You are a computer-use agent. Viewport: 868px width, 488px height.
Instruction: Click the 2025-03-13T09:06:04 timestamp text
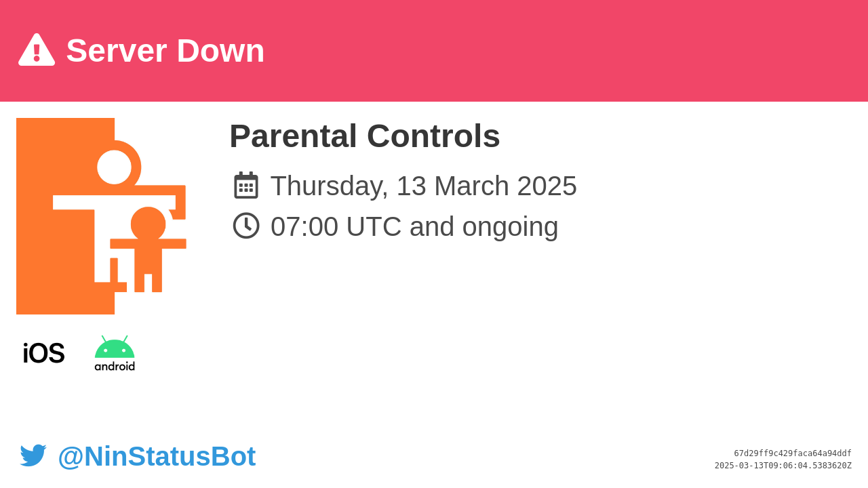(783, 466)
